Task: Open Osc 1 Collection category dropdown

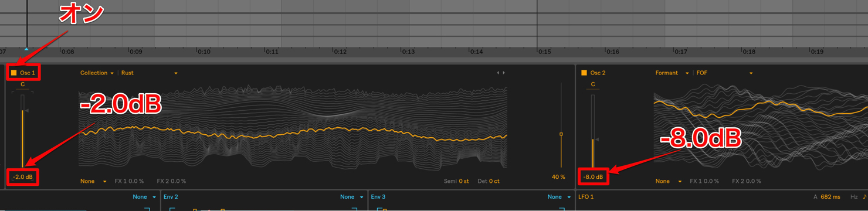Action: click(97, 73)
